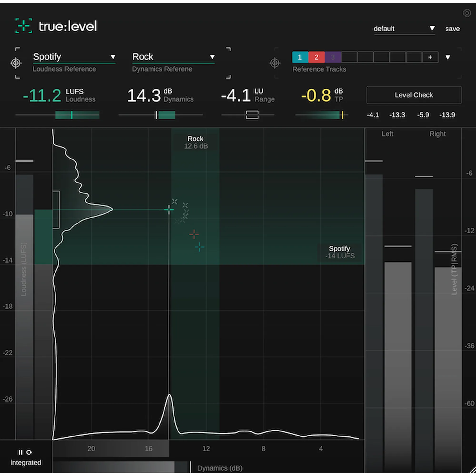Switch the integrated measurement mode label

[26, 462]
